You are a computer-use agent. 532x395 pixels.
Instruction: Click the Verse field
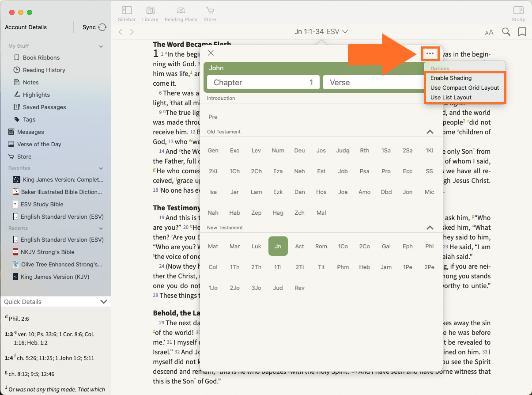(374, 83)
